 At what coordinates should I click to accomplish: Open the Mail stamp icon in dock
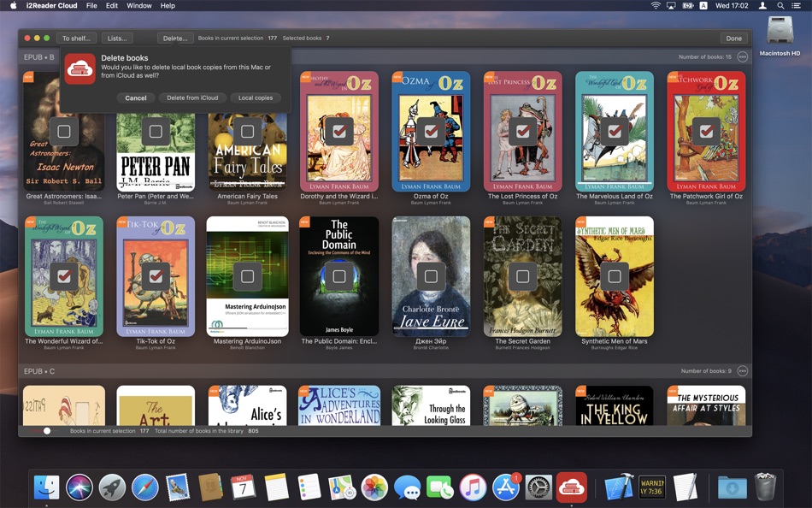(178, 487)
